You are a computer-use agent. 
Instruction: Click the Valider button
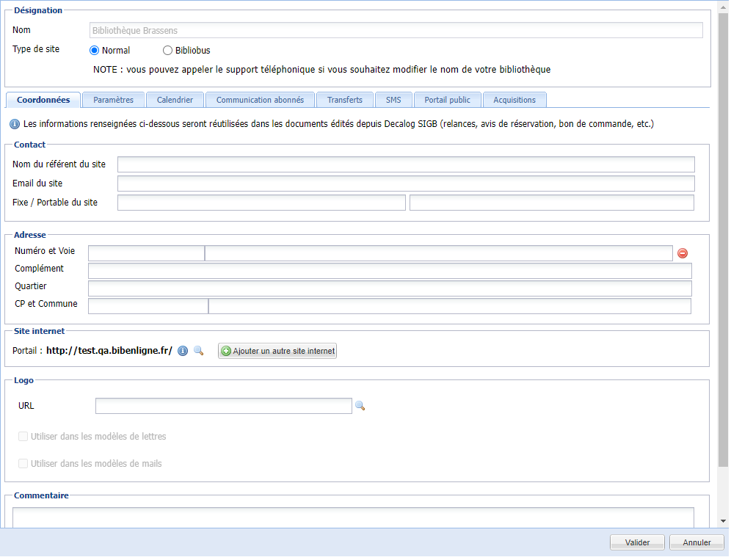636,542
